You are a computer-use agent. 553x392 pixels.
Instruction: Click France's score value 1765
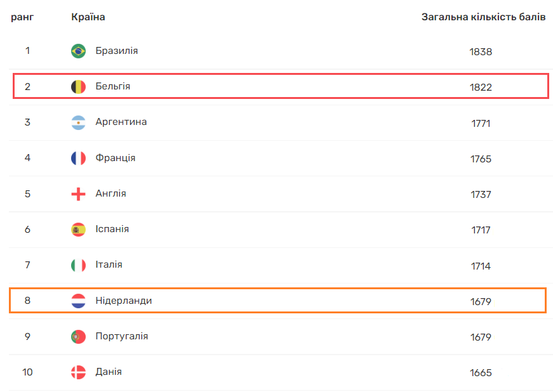coord(481,159)
